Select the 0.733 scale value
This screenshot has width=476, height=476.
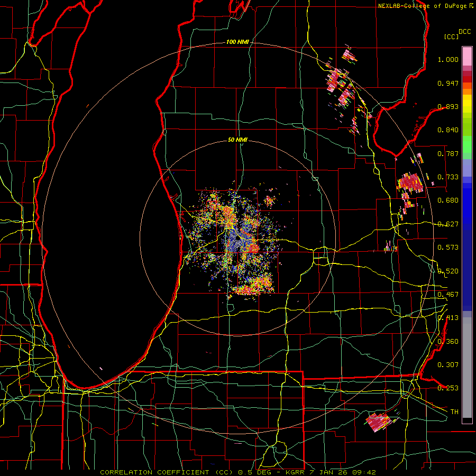448,177
